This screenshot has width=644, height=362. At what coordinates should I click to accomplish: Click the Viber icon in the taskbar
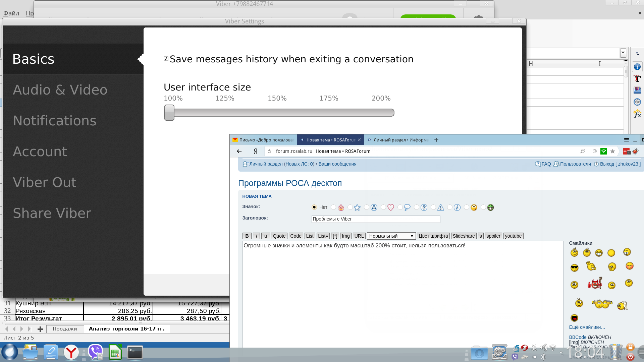(96, 352)
